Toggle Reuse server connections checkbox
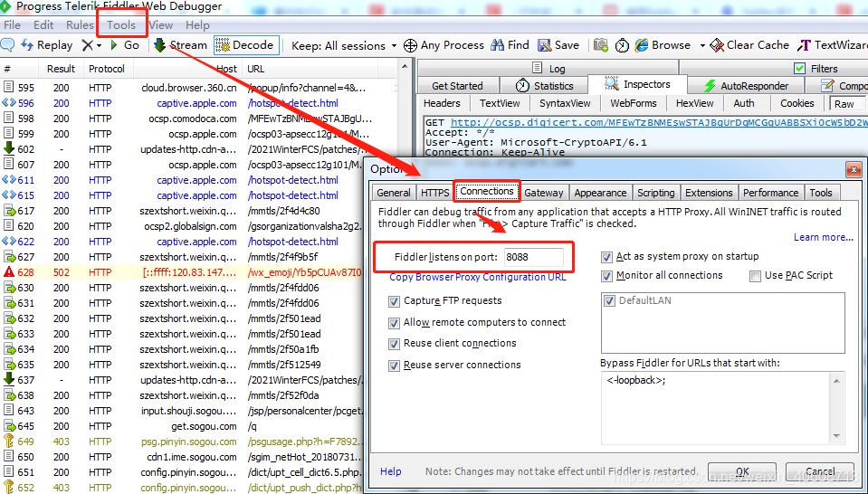The height and width of the screenshot is (494, 868). click(394, 366)
